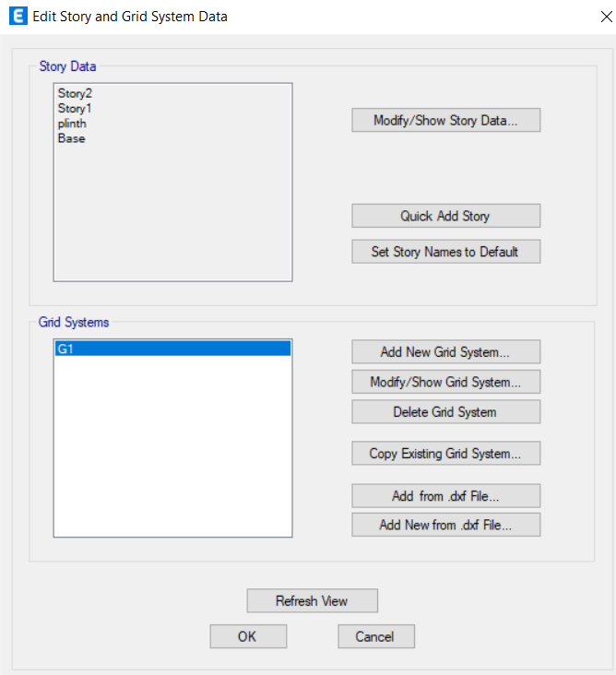Click the Quick Add Story button
The height and width of the screenshot is (675, 616).
pyautogui.click(x=445, y=216)
